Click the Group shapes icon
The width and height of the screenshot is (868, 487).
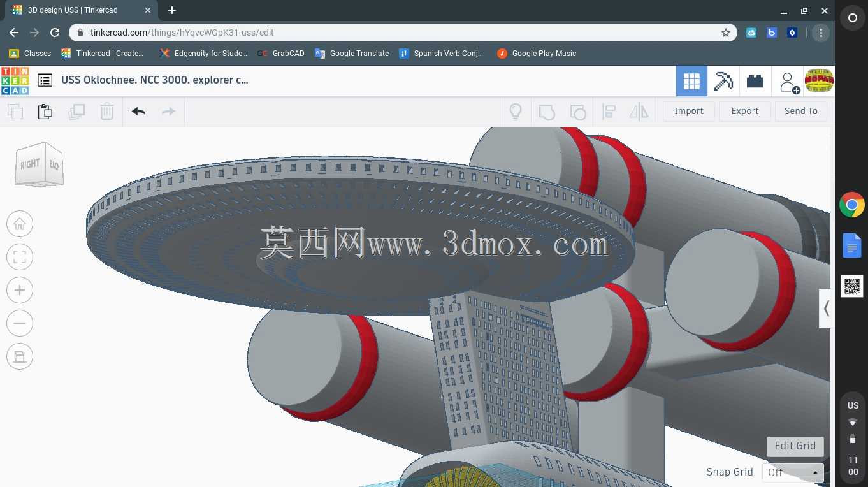click(x=547, y=112)
